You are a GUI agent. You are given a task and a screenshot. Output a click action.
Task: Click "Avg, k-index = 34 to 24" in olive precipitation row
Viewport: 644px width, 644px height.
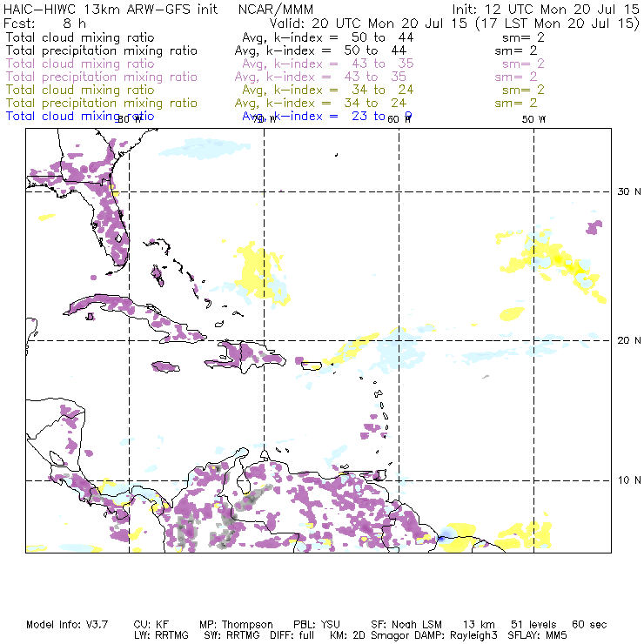point(320,103)
